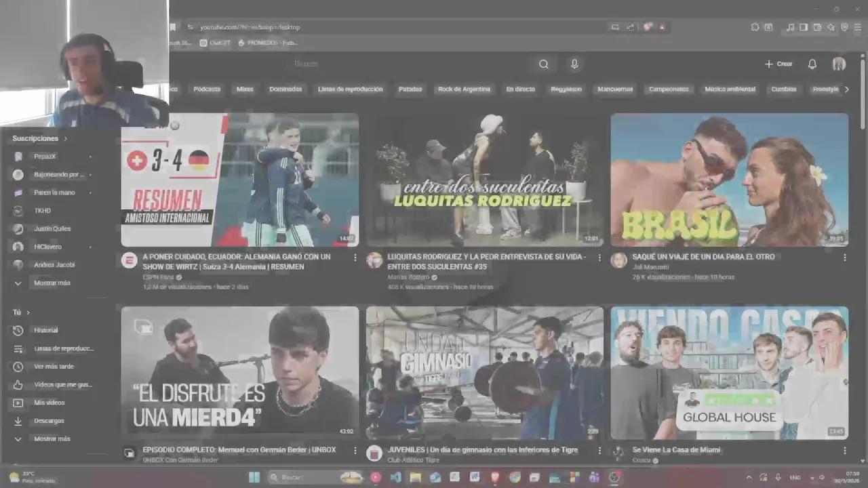Screen dimensions: 868x488
Task: Select the Mixes chip
Action: (x=245, y=89)
